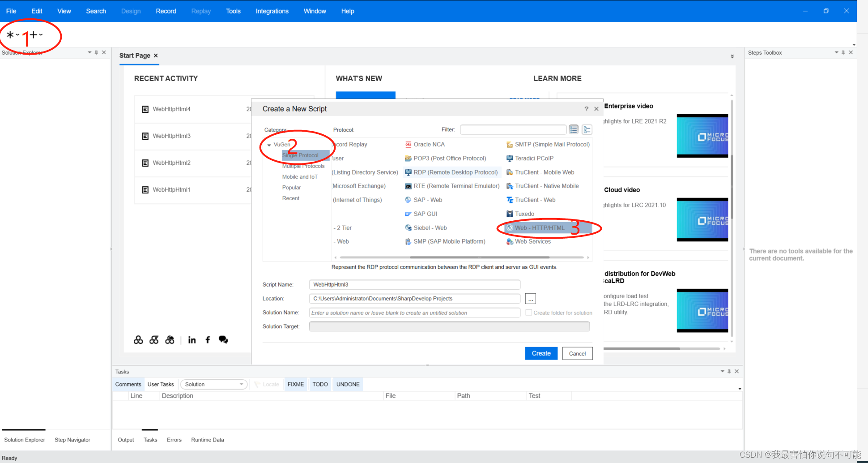Open the dropdown arrow beside the plus icon
The height and width of the screenshot is (463, 868).
[41, 34]
